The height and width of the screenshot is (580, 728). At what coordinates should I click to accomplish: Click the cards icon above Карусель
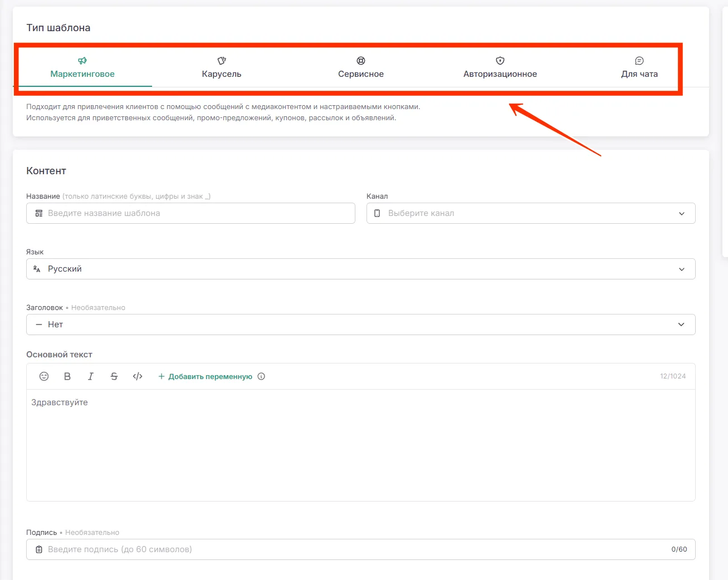coord(222,61)
